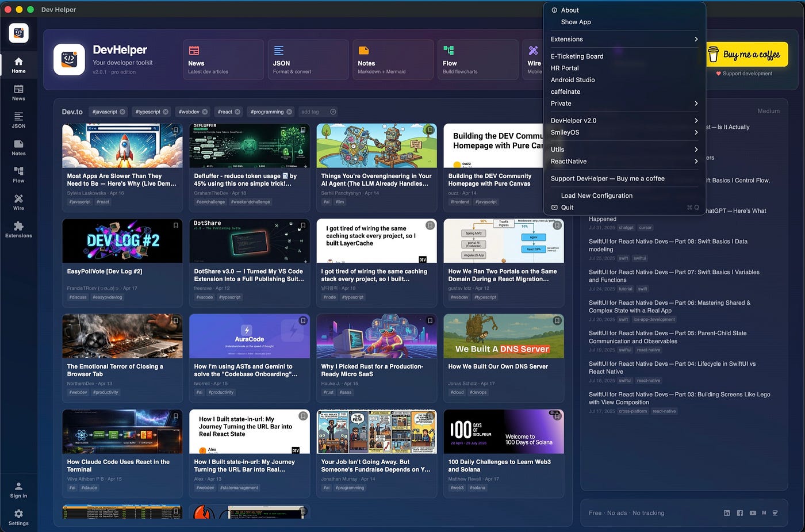This screenshot has height=532, width=805.
Task: Expand the DevHelper v2.0 submenu
Action: pos(624,121)
